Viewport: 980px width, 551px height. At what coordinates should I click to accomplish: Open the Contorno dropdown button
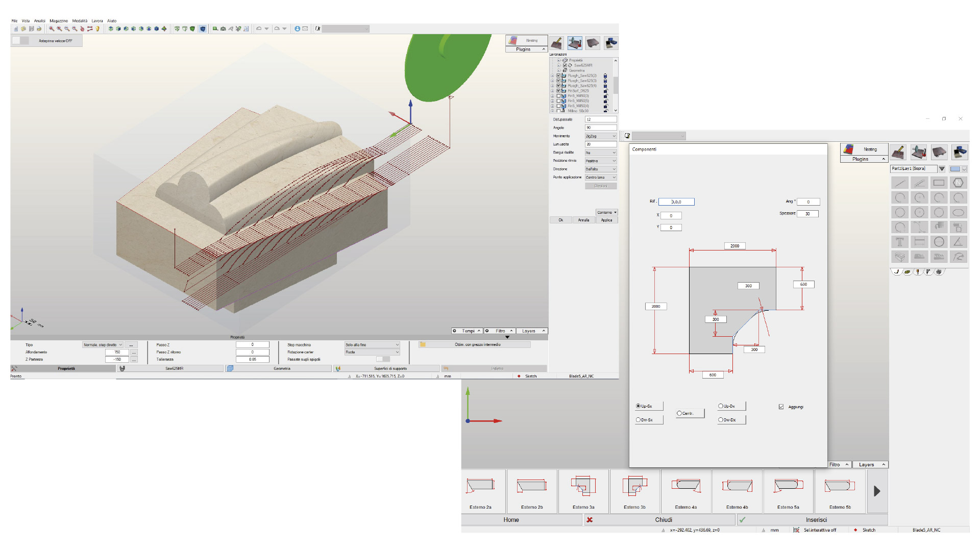[606, 212]
